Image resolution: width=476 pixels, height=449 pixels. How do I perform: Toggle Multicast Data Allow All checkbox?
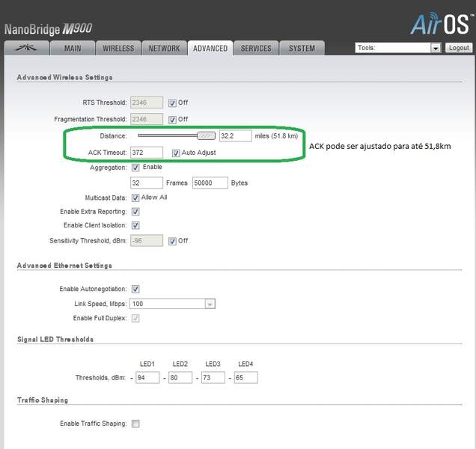(x=135, y=198)
